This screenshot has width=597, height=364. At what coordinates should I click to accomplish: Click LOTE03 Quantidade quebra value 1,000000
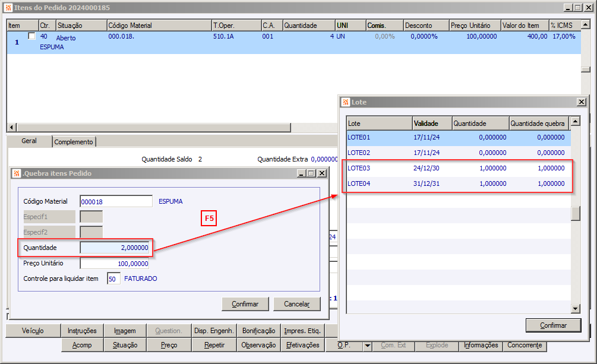[551, 168]
